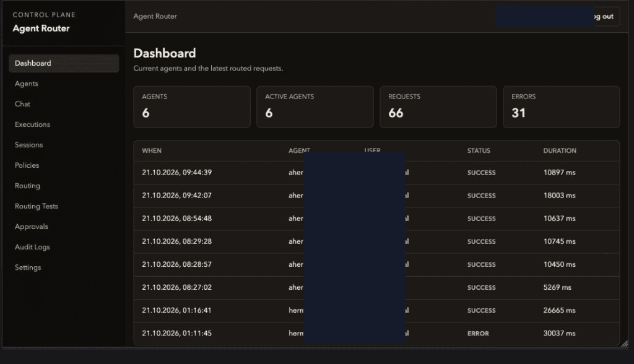Click timestamp 21.10.2026, 01:16:41
The image size is (634, 364).
(176, 311)
